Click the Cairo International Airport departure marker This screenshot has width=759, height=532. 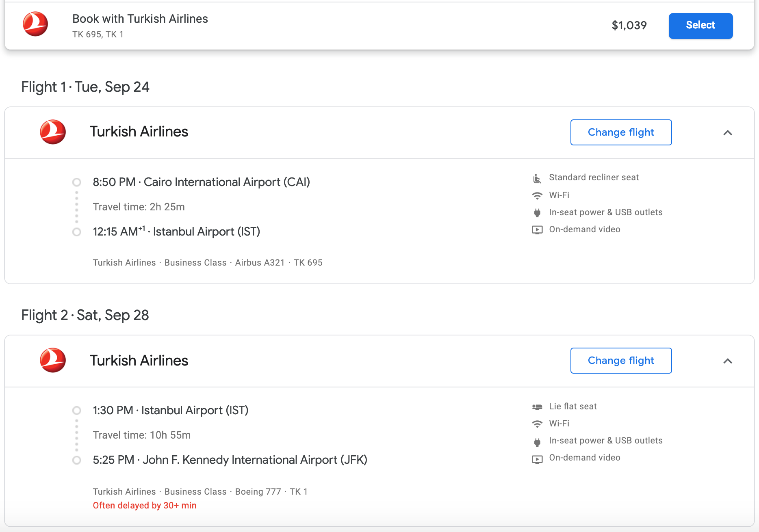(77, 182)
